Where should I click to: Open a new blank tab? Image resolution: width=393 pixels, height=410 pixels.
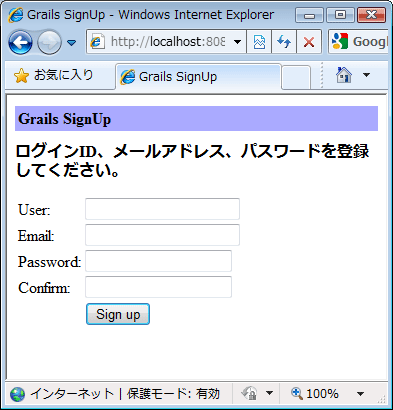(296, 77)
